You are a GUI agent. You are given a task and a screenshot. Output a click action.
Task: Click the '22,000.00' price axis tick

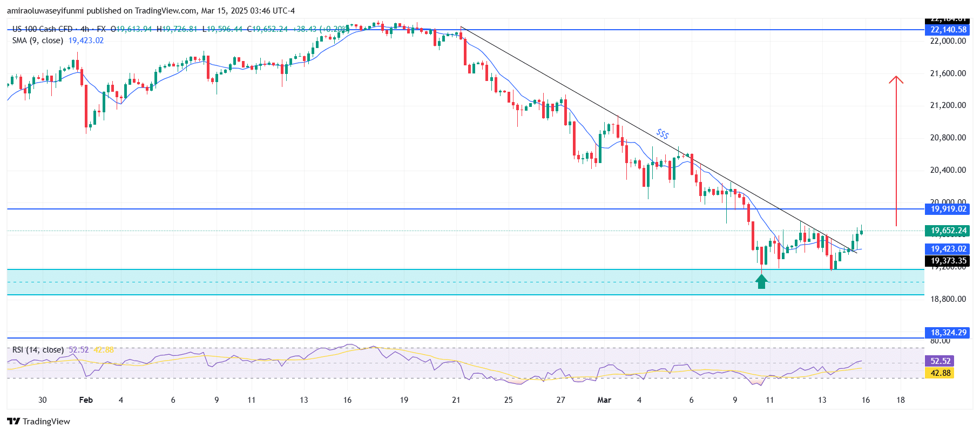click(x=948, y=41)
